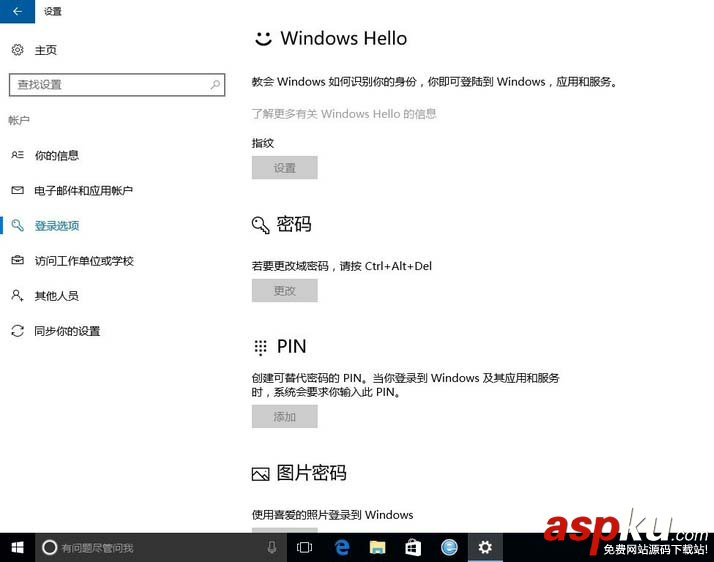This screenshot has width=714, height=562.
Task: Click the 设置 button under 指纹
Action: click(x=285, y=168)
